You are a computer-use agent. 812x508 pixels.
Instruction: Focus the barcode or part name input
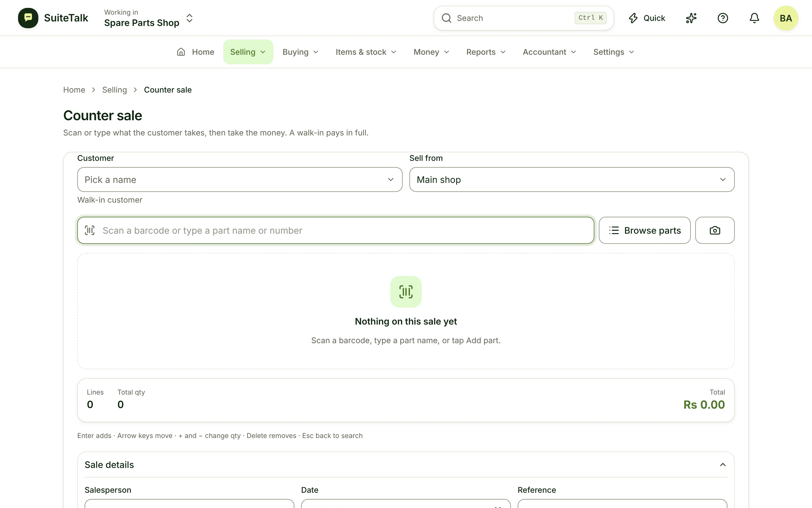336,231
